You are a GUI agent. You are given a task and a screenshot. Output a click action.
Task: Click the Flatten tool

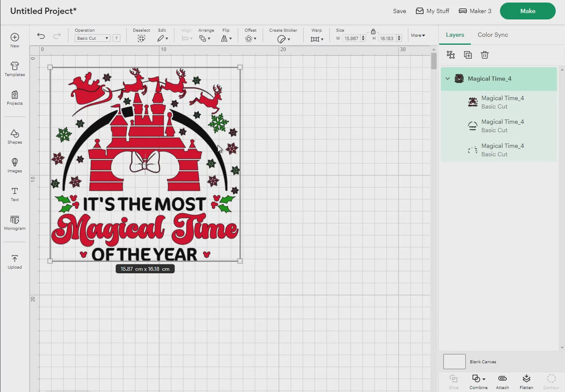[x=526, y=381]
